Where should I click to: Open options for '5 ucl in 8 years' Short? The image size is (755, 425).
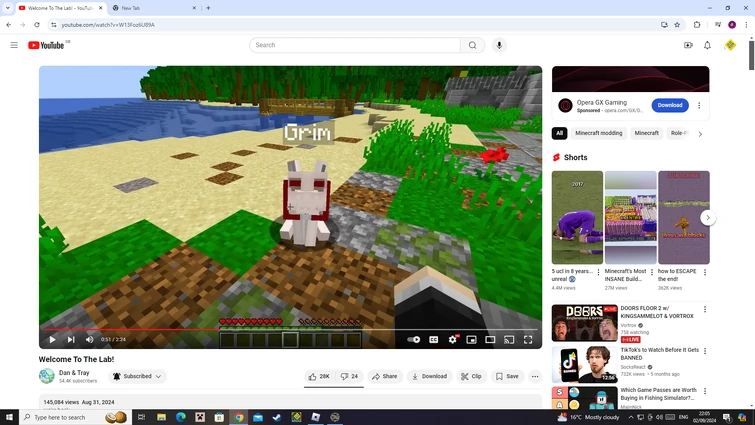(x=599, y=272)
